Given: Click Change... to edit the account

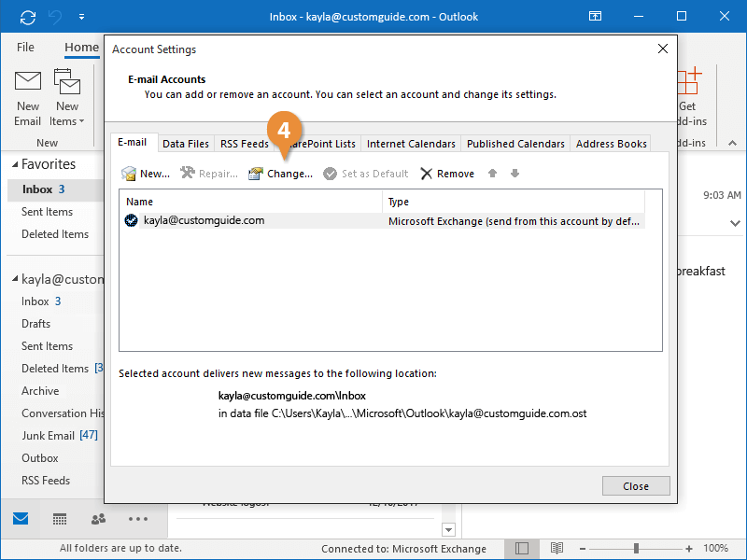Looking at the screenshot, I should click(x=281, y=174).
